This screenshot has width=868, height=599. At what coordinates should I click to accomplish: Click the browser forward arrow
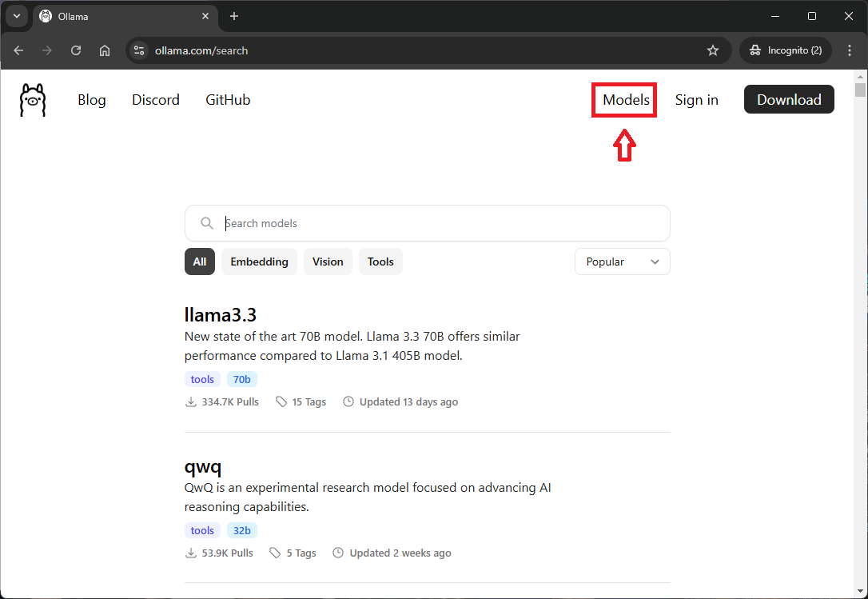47,50
